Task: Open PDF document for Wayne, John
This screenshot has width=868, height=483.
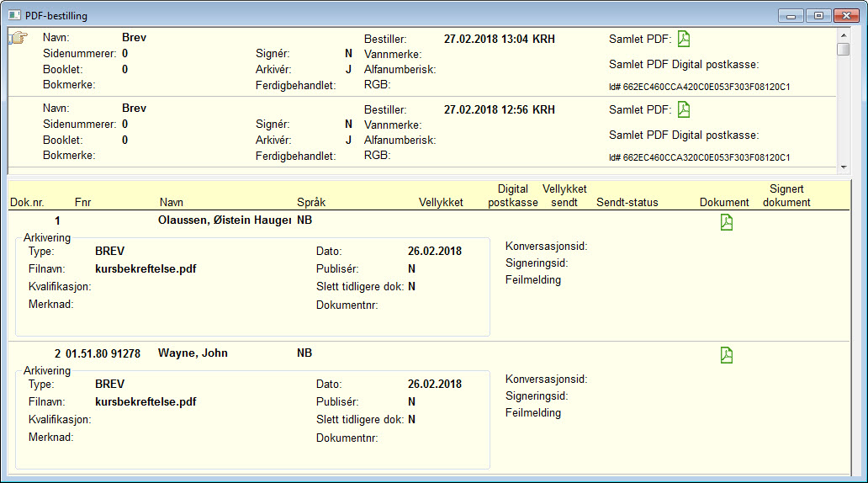Action: click(x=727, y=355)
